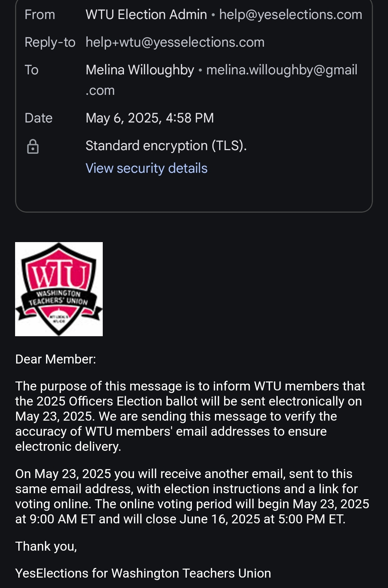Select the sender name WTU Election Admin
388x588 pixels.
146,15
